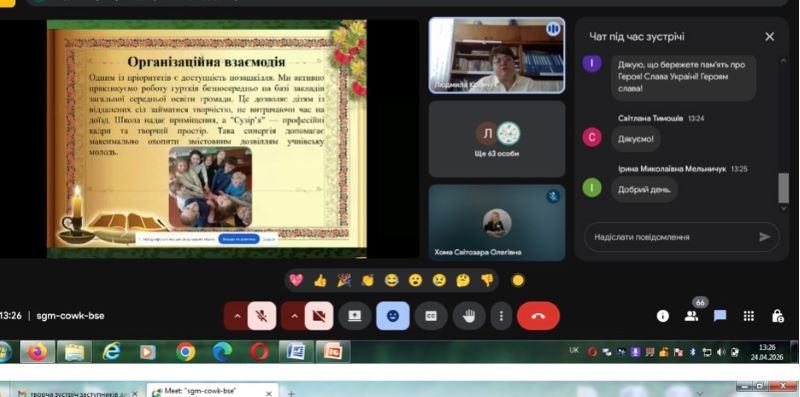
Task: Toggle the disabled camera button
Action: 319,316
